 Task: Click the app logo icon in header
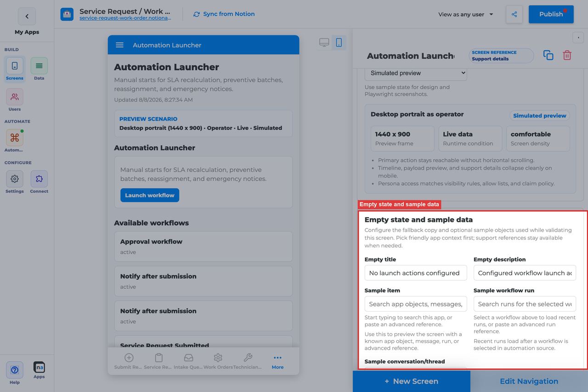click(x=67, y=14)
